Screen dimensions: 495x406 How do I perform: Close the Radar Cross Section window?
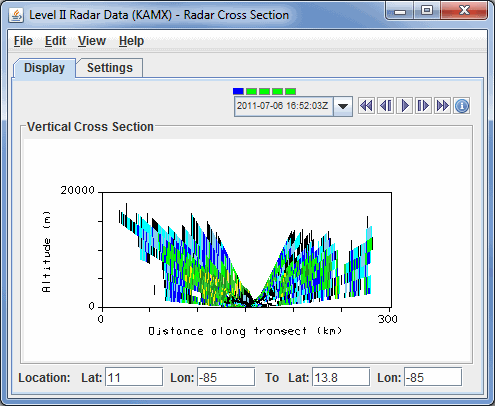point(464,11)
